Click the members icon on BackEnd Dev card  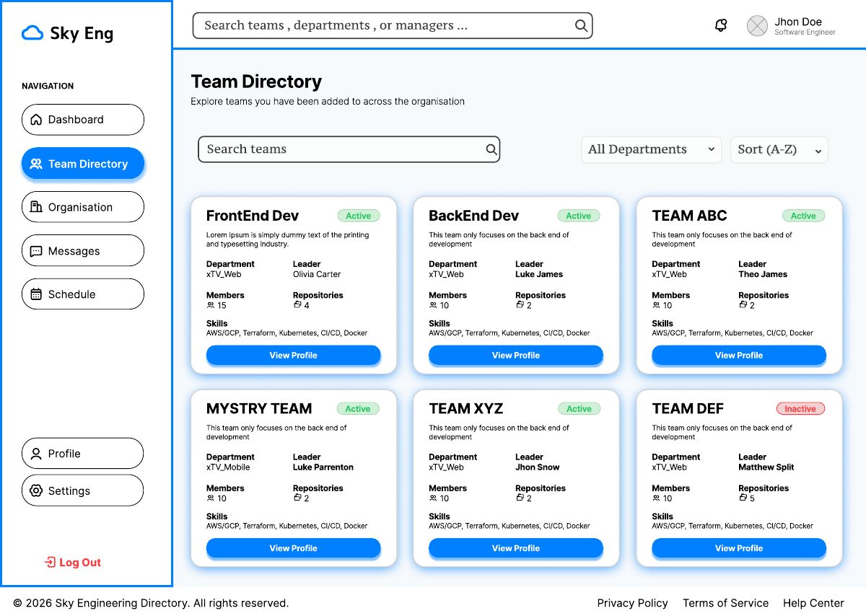coord(433,305)
